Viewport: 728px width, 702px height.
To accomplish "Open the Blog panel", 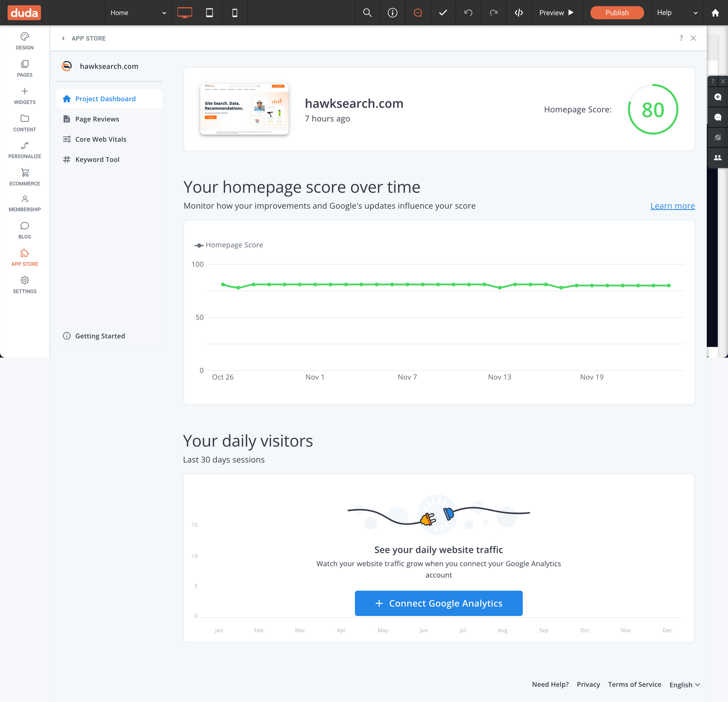I will point(24,230).
